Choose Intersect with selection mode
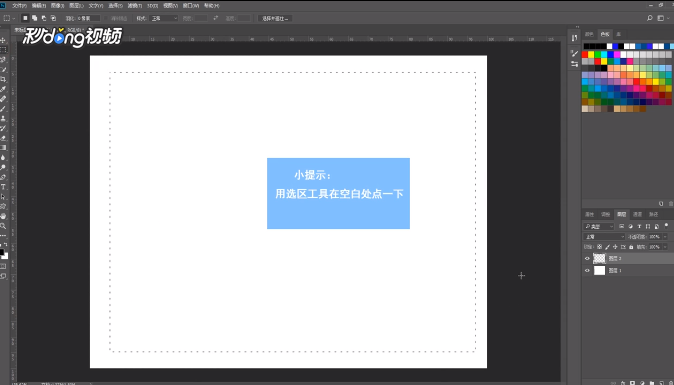This screenshot has height=385, width=674. [53, 18]
